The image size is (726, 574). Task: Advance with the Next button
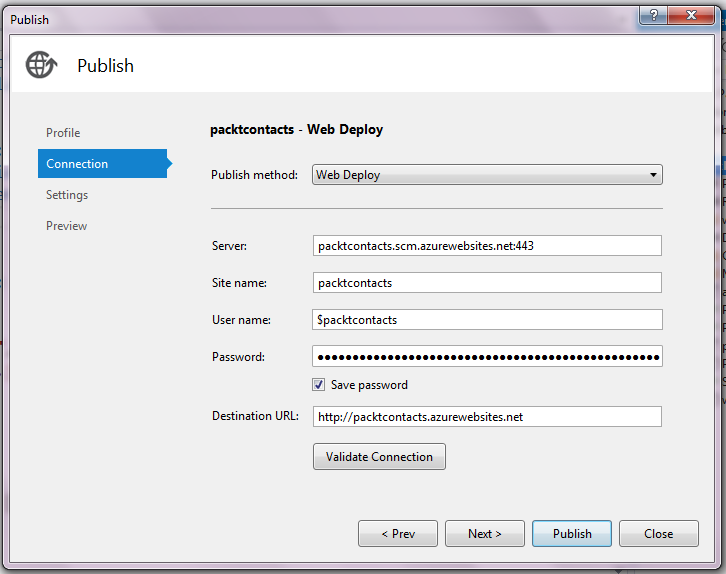tap(485, 533)
